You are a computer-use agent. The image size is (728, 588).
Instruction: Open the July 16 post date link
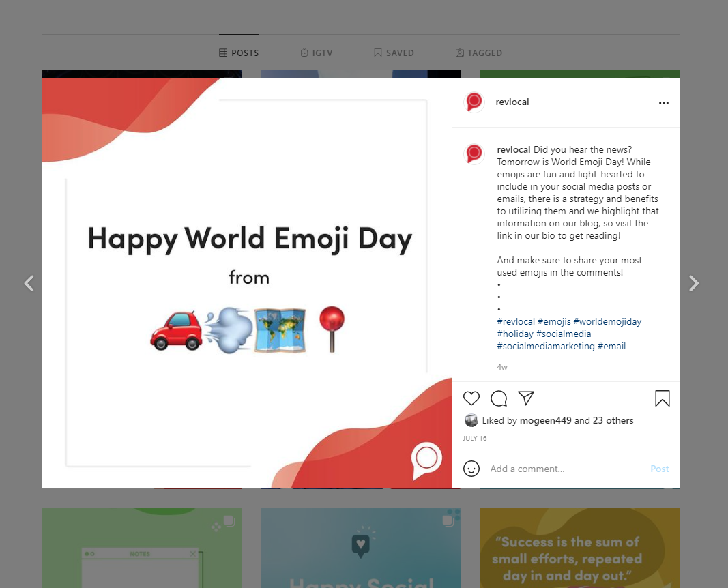[x=474, y=438]
